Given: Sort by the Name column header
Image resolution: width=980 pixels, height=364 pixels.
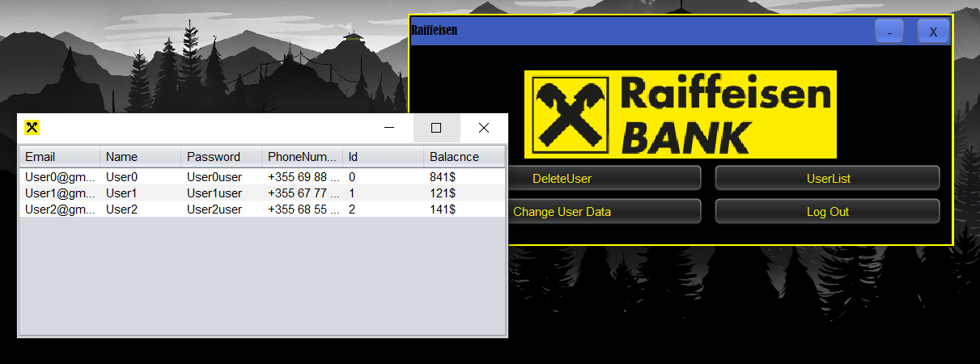Looking at the screenshot, I should point(141,156).
